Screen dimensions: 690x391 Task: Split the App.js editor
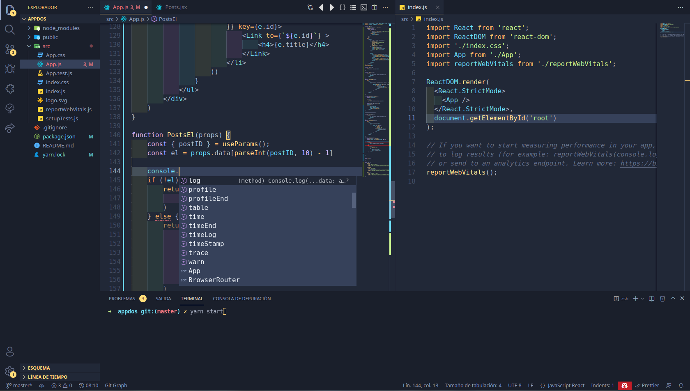point(374,7)
